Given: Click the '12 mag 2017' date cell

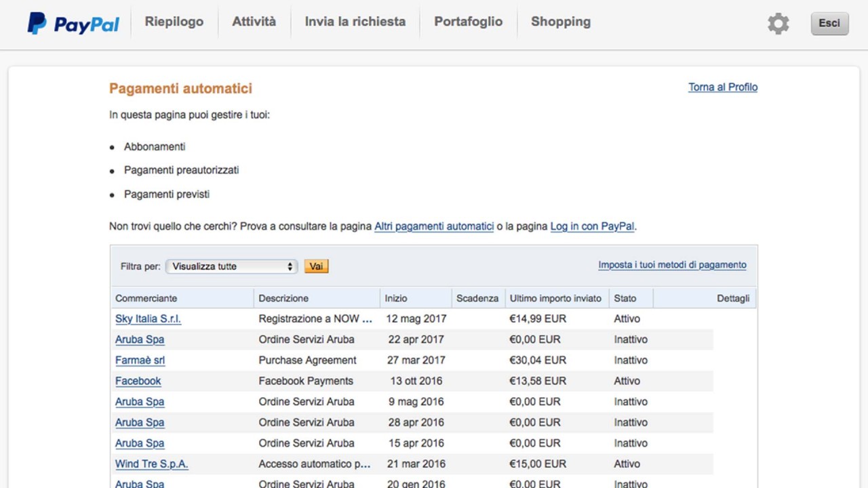Looking at the screenshot, I should 416,319.
